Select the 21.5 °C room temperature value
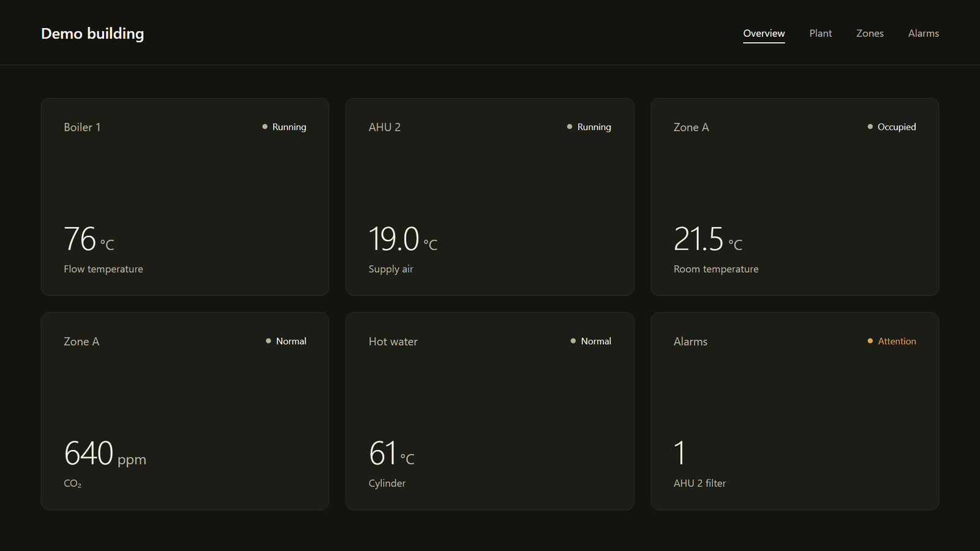This screenshot has width=980, height=551. [708, 239]
